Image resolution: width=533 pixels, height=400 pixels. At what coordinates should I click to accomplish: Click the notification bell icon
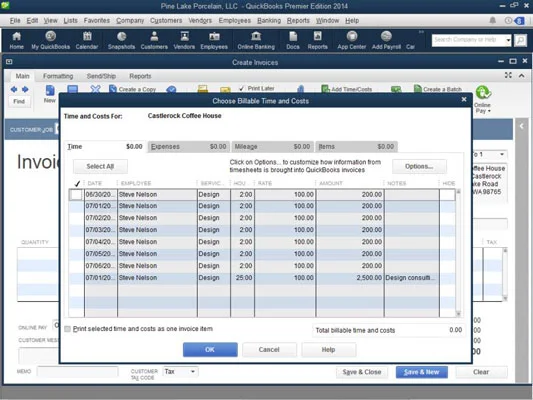(493, 20)
